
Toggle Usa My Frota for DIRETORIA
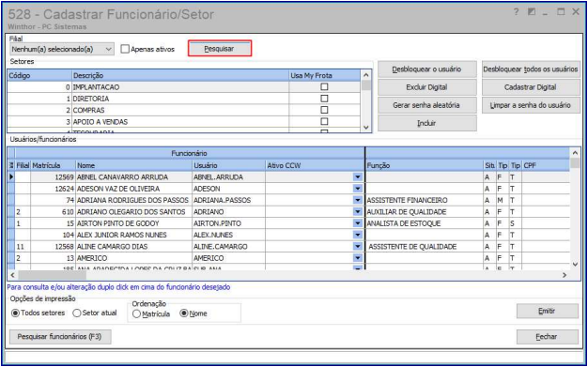click(x=324, y=99)
